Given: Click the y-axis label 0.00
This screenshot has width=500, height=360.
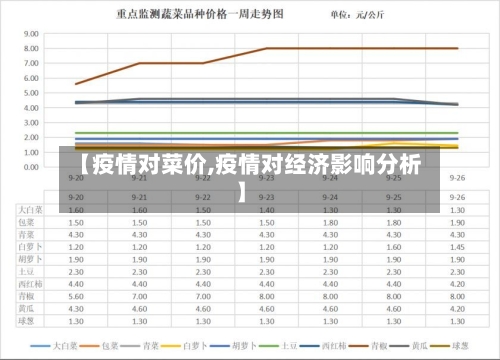Looking at the screenshot, I should click(31, 167).
